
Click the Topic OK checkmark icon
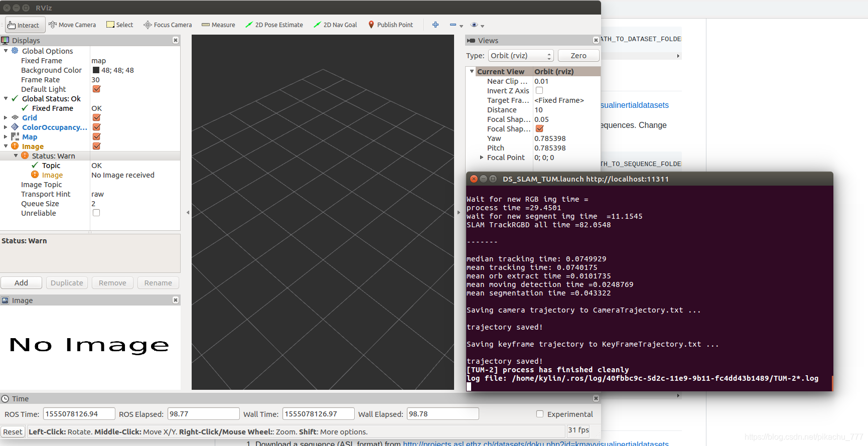point(35,165)
